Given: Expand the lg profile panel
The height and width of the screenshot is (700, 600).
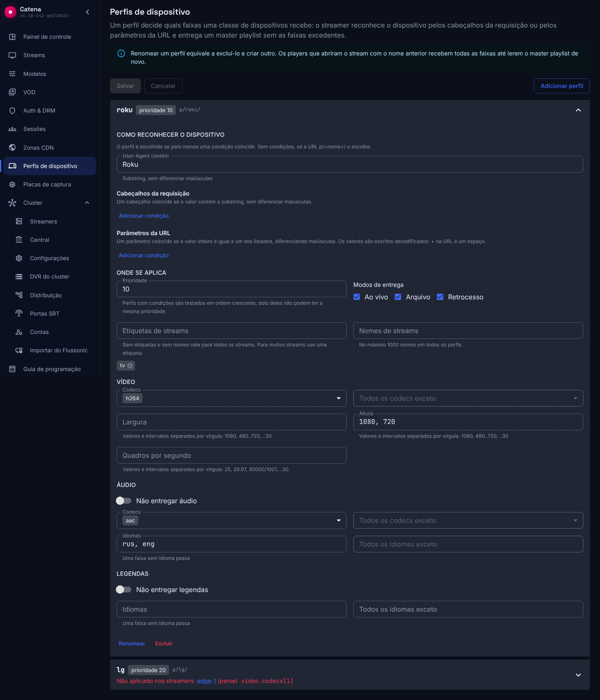Looking at the screenshot, I should 578,675.
